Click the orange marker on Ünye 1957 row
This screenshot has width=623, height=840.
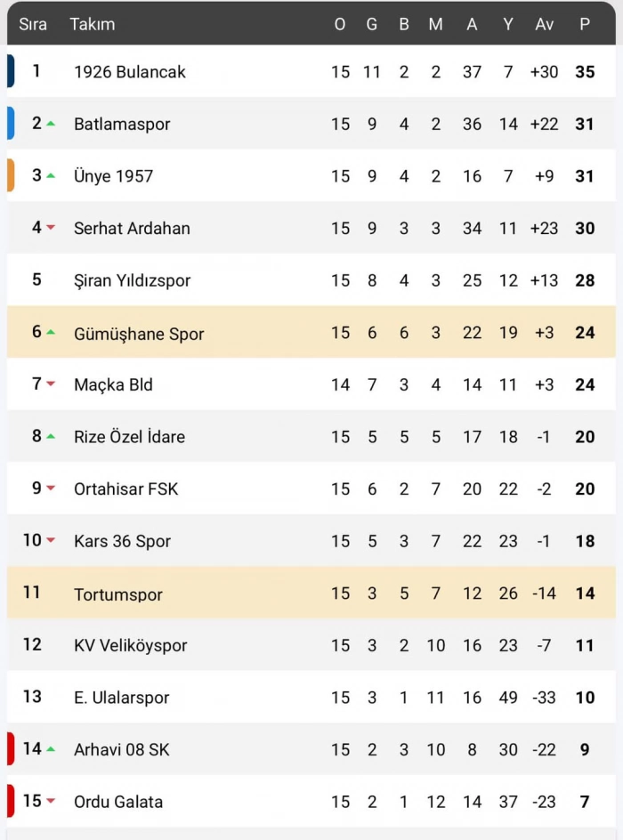point(11,175)
